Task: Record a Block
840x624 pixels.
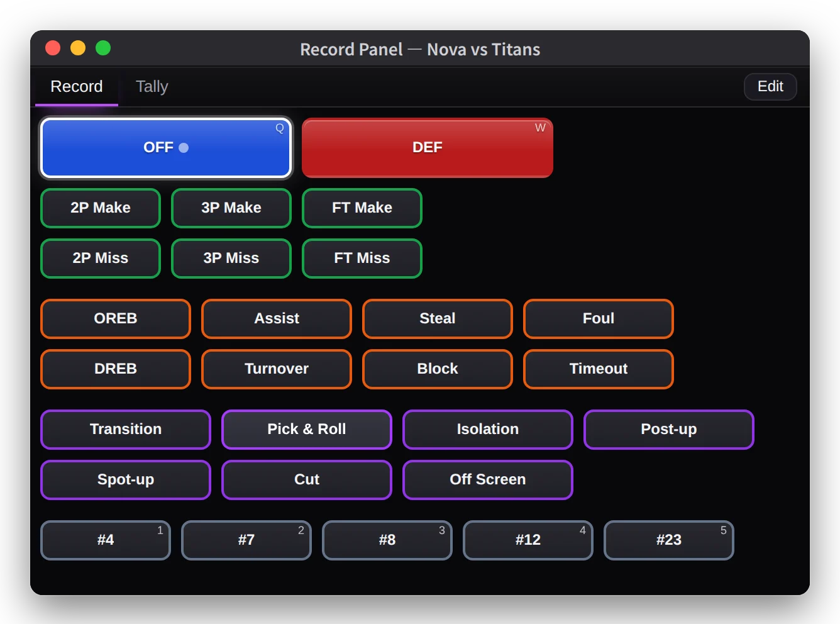Action: (438, 369)
